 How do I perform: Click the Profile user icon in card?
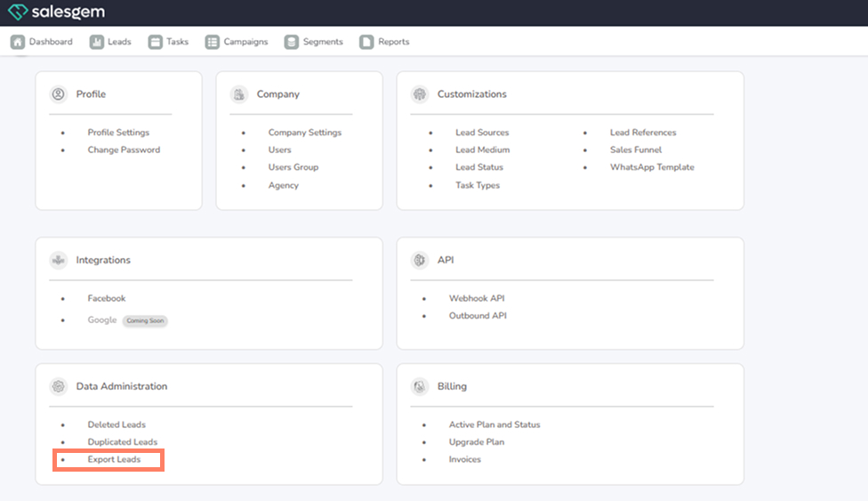[59, 94]
